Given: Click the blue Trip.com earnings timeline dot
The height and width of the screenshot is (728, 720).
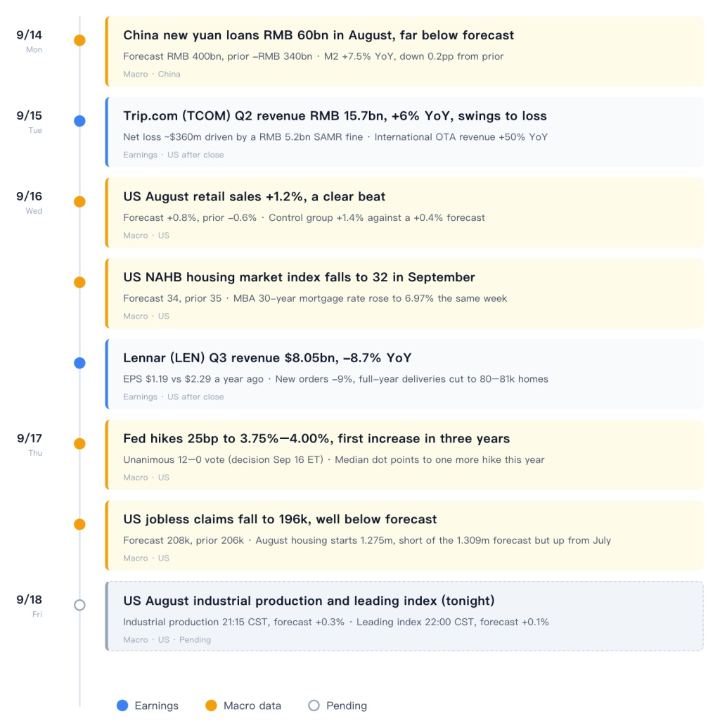Looking at the screenshot, I should point(80,121).
